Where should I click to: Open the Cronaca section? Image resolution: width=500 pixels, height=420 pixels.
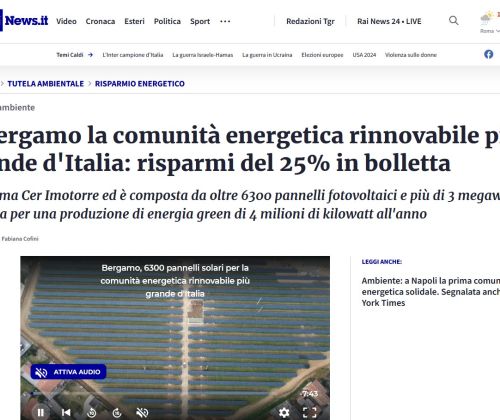coord(100,21)
